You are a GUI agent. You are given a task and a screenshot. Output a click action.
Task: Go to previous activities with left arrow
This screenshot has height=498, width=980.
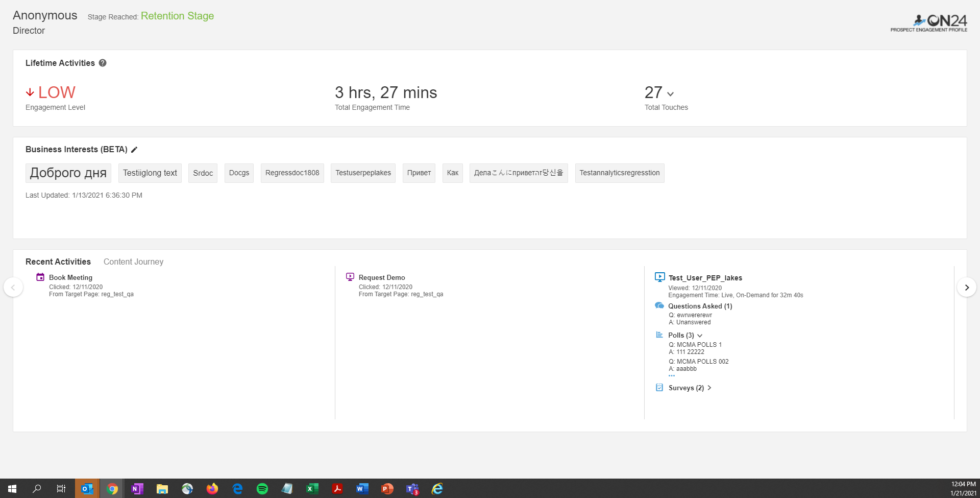coord(13,287)
